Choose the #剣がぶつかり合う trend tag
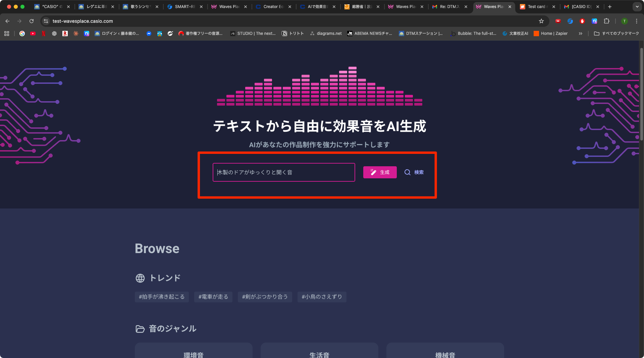 265,297
